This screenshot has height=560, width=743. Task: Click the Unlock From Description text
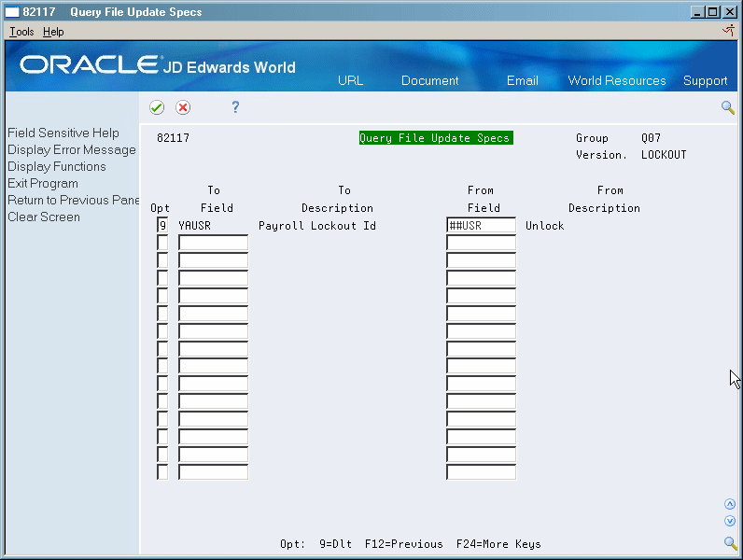(544, 226)
